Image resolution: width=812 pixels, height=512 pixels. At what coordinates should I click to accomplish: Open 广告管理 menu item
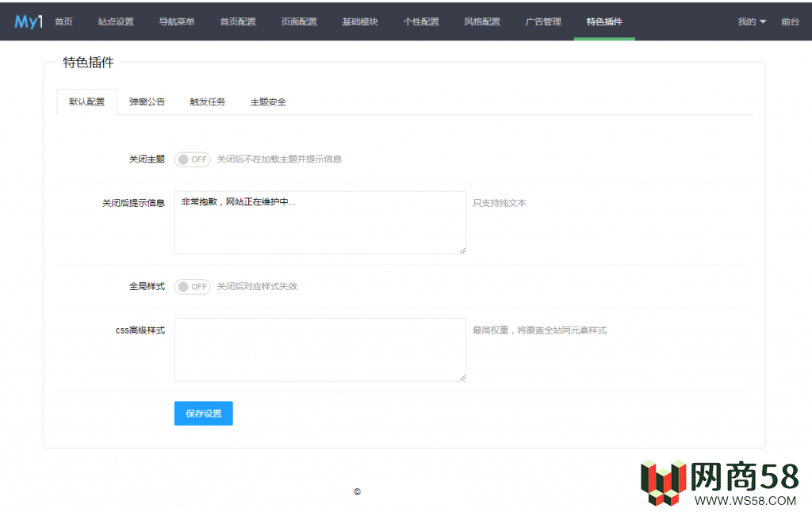click(543, 21)
